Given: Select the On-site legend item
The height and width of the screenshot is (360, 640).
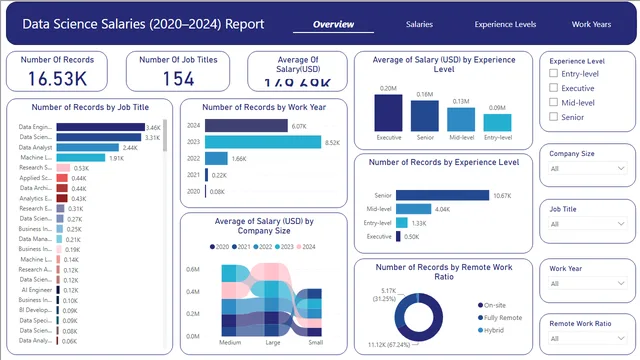Looking at the screenshot, I should [x=492, y=305].
